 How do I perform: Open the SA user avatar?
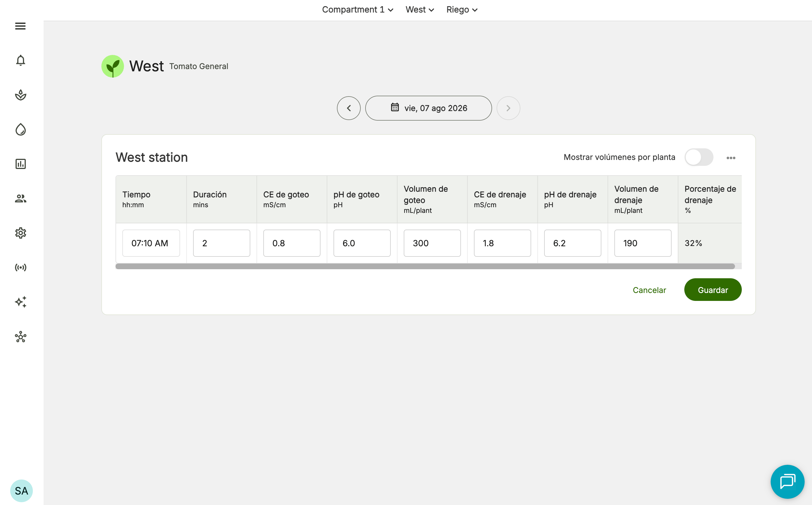(22, 491)
